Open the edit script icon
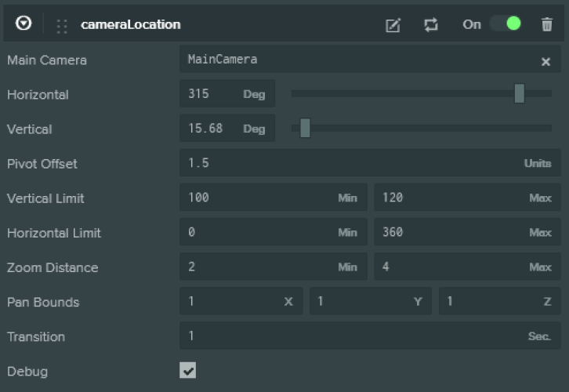 393,25
